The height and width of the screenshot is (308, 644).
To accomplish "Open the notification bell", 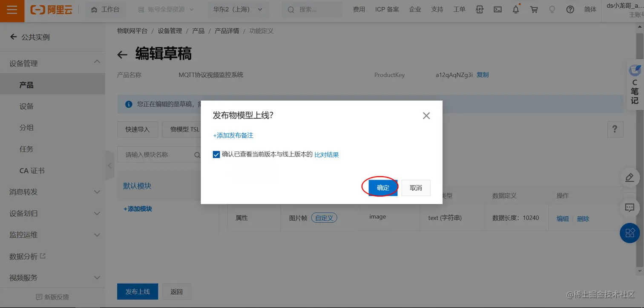I will coord(516,9).
